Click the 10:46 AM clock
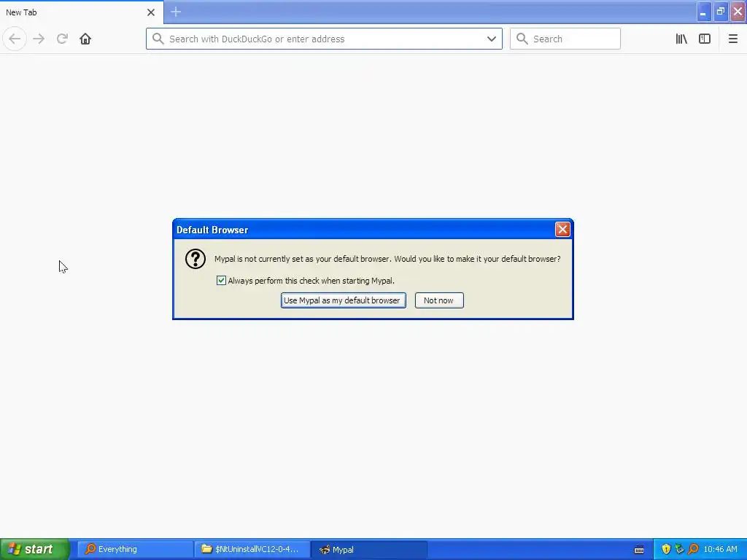The height and width of the screenshot is (560, 747). pos(720,549)
